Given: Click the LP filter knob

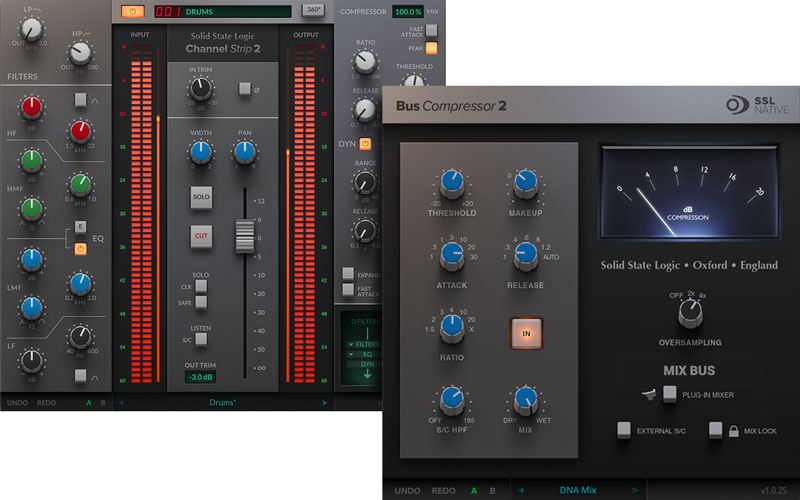Looking at the screenshot, I should [x=32, y=29].
